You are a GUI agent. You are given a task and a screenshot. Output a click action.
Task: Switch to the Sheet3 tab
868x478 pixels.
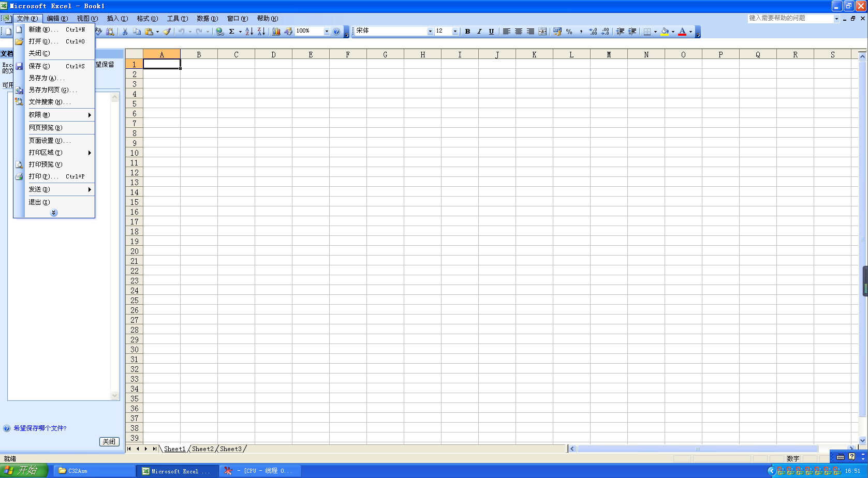point(230,449)
